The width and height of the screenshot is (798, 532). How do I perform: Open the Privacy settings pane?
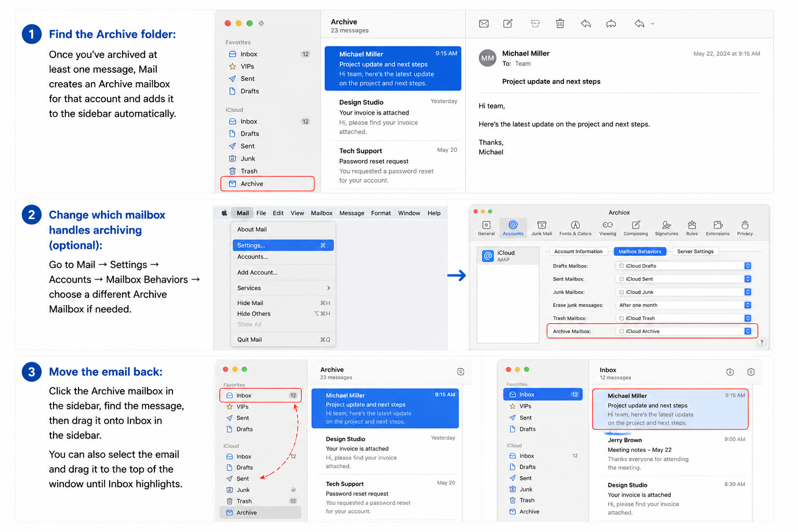coord(745,228)
